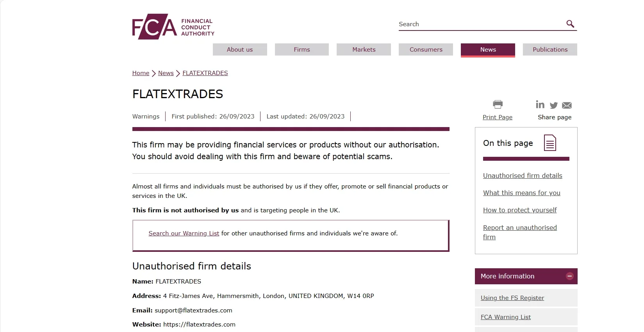Viewport: 644px width, 332px height.
Task: Click the Print Page link
Action: [x=498, y=117]
